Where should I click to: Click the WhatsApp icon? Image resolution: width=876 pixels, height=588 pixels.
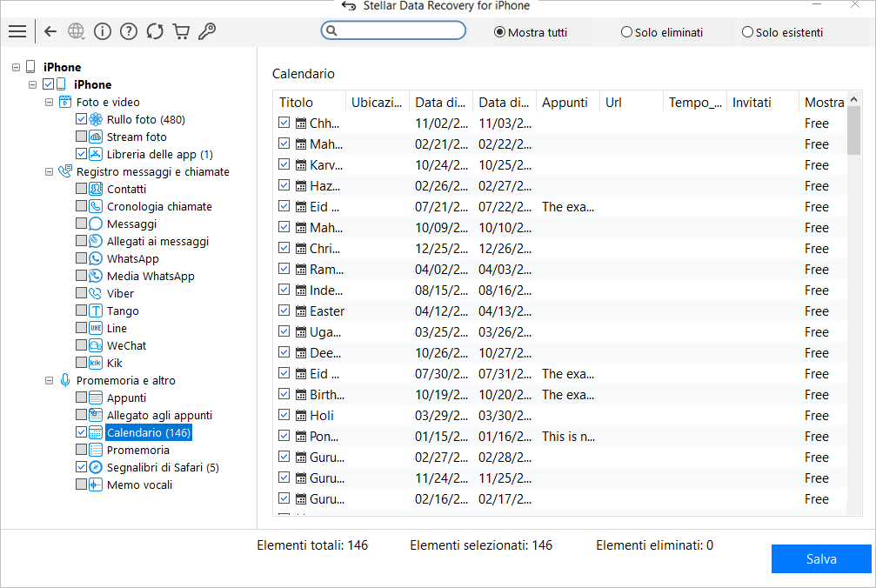96,258
